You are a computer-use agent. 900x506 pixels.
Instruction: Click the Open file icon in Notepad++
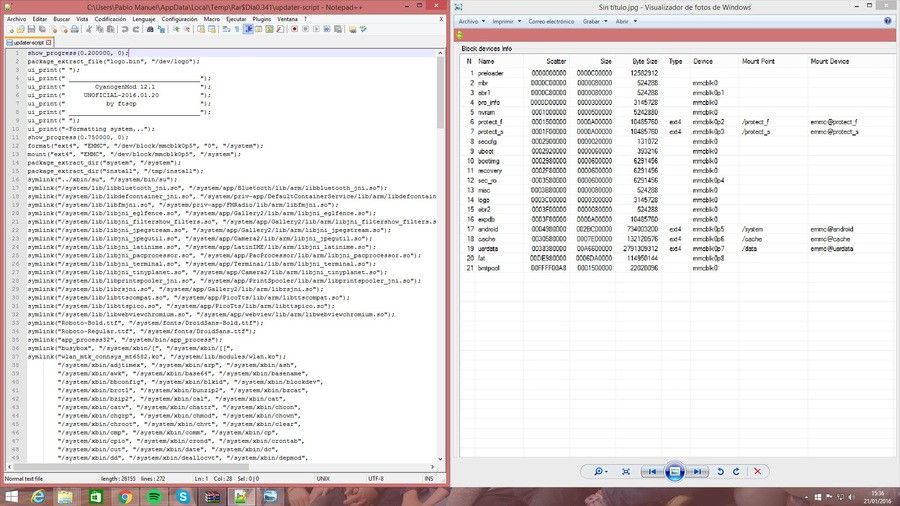coord(21,29)
